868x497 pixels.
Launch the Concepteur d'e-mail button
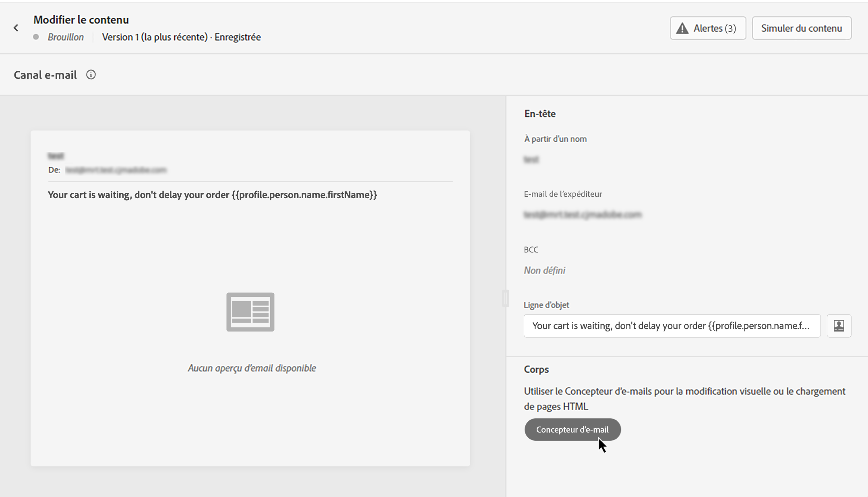click(x=572, y=430)
